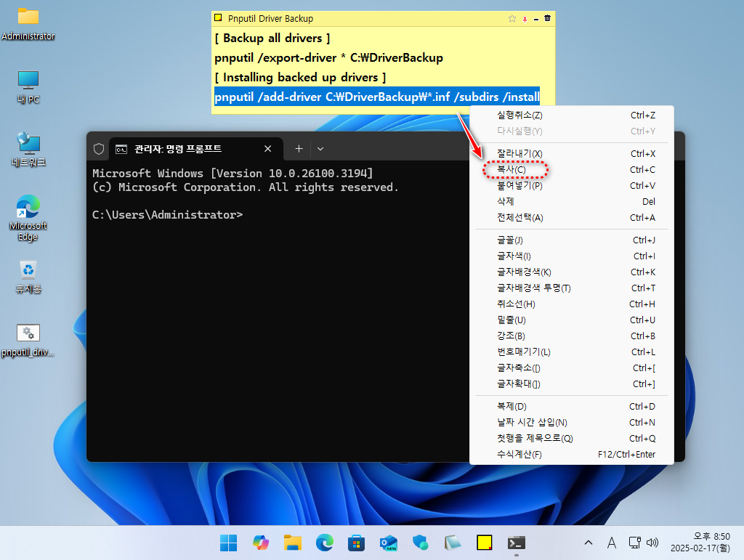
Task: Click the command prompt input line
Action: 168,215
